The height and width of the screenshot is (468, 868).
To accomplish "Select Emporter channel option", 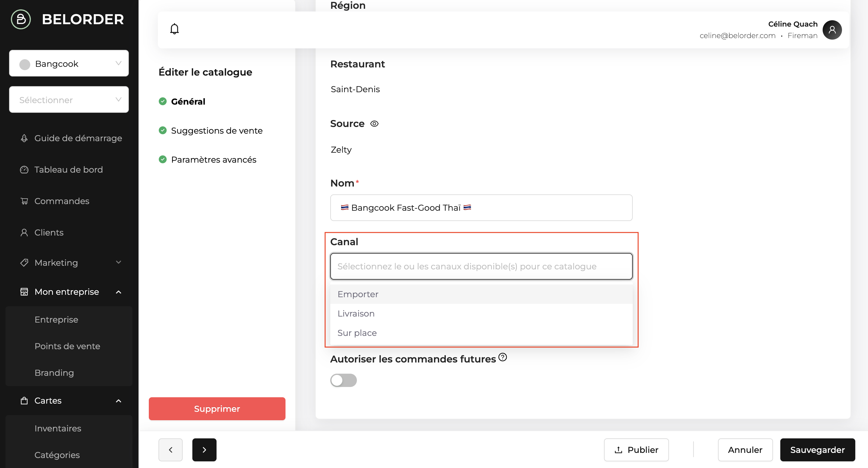I will click(481, 294).
